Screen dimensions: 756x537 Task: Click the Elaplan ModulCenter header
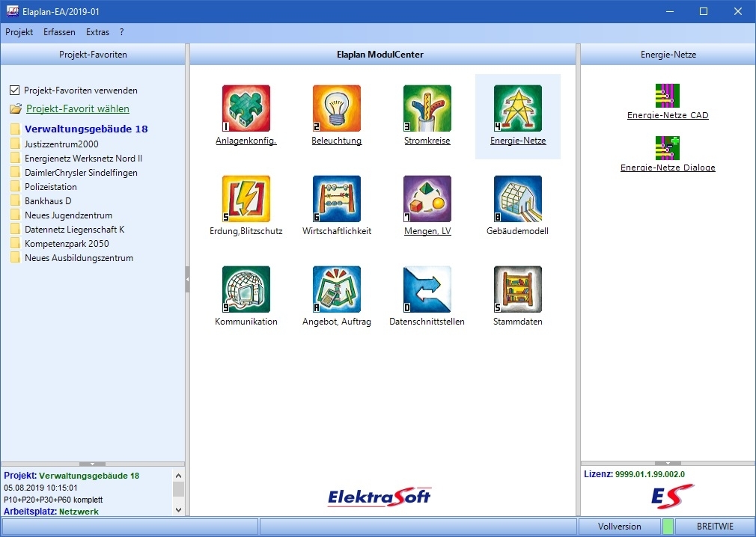[x=382, y=55]
